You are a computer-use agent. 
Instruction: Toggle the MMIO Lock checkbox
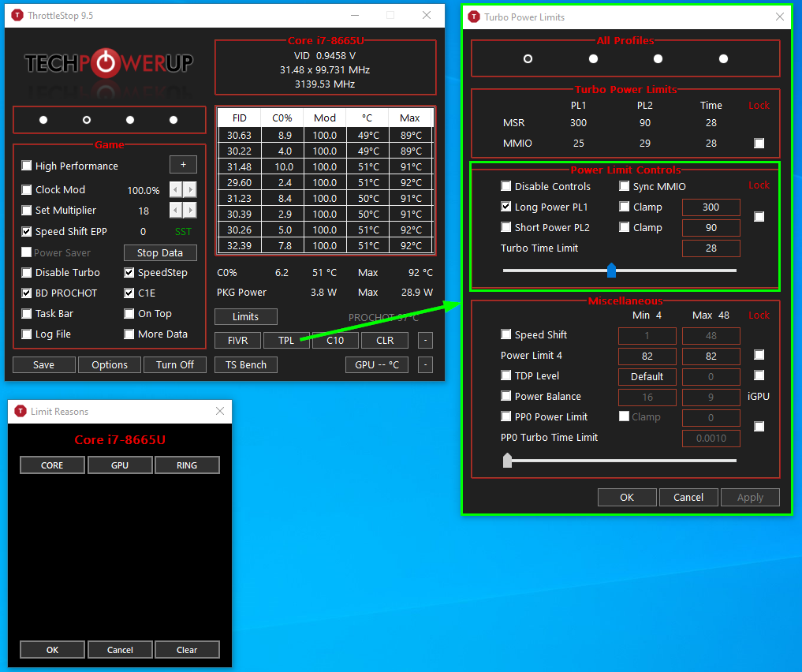[x=759, y=144]
